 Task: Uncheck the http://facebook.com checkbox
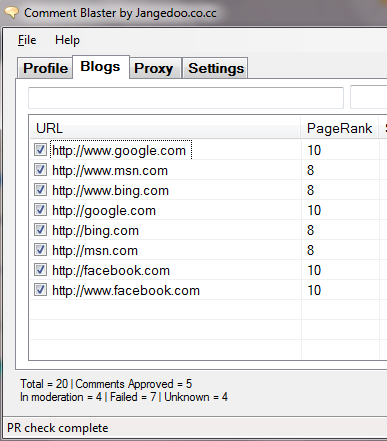pos(40,270)
